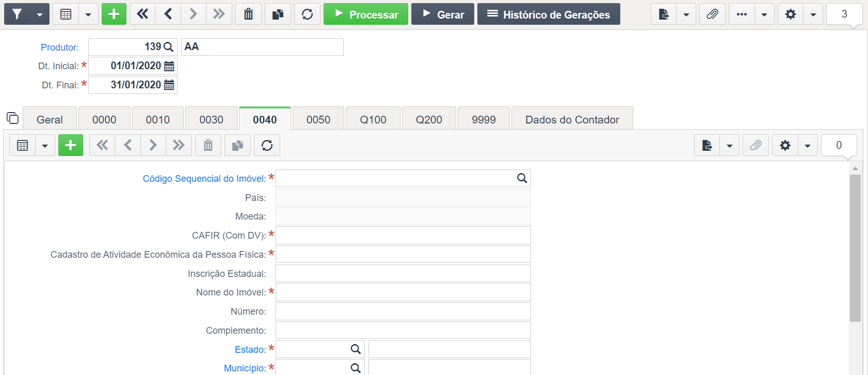Image resolution: width=868 pixels, height=375 pixels.
Task: Open Dt. Inicial calendar picker icon
Action: [169, 66]
